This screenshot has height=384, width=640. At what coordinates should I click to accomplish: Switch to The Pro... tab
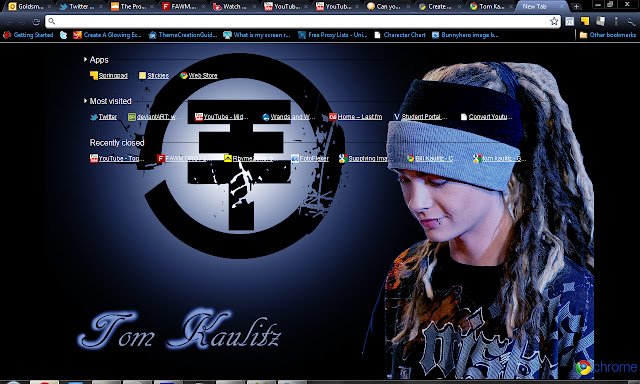click(132, 7)
